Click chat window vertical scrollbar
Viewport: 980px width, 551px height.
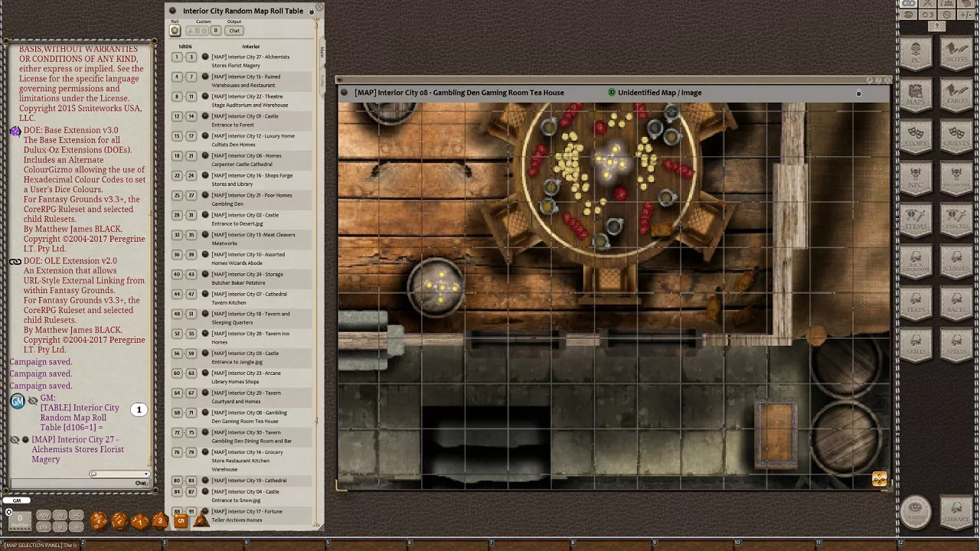pos(152,256)
